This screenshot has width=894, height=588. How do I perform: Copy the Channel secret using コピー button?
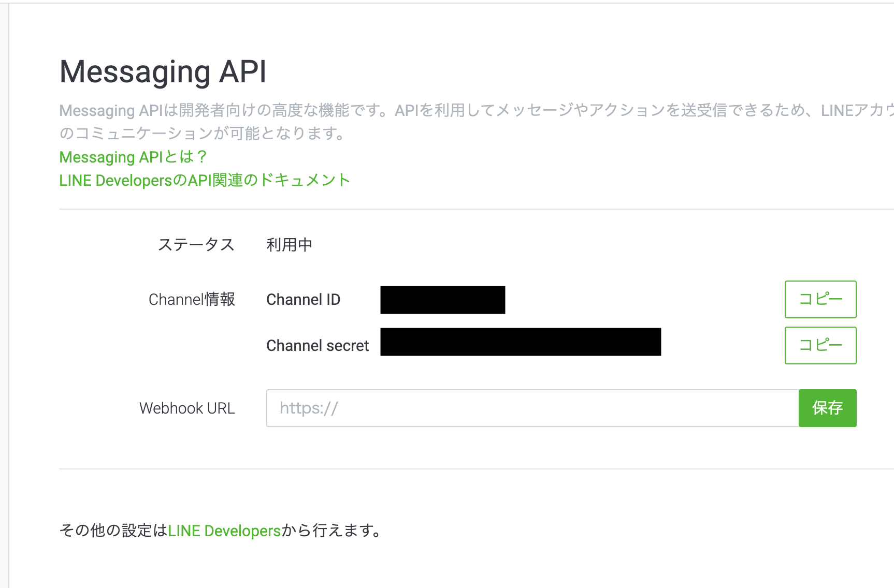point(820,345)
